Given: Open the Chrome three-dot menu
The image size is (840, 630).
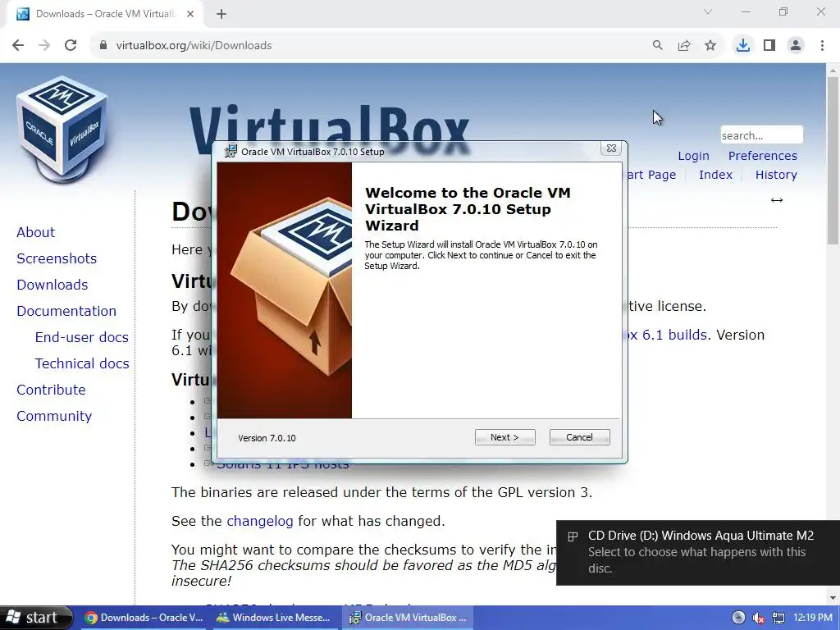Looking at the screenshot, I should coord(822,46).
